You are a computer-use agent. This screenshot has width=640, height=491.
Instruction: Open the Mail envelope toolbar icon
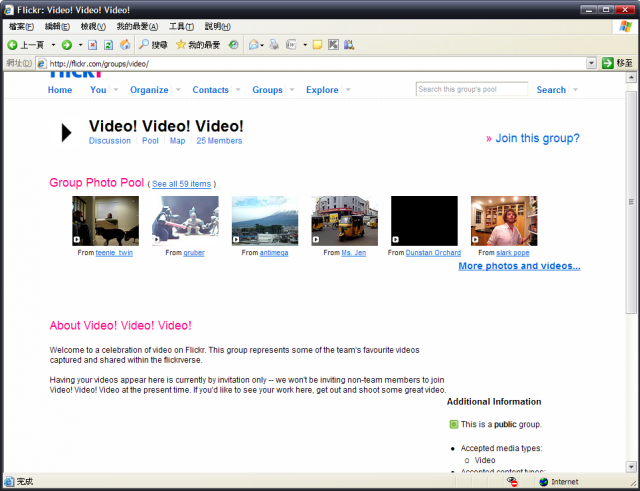254,45
